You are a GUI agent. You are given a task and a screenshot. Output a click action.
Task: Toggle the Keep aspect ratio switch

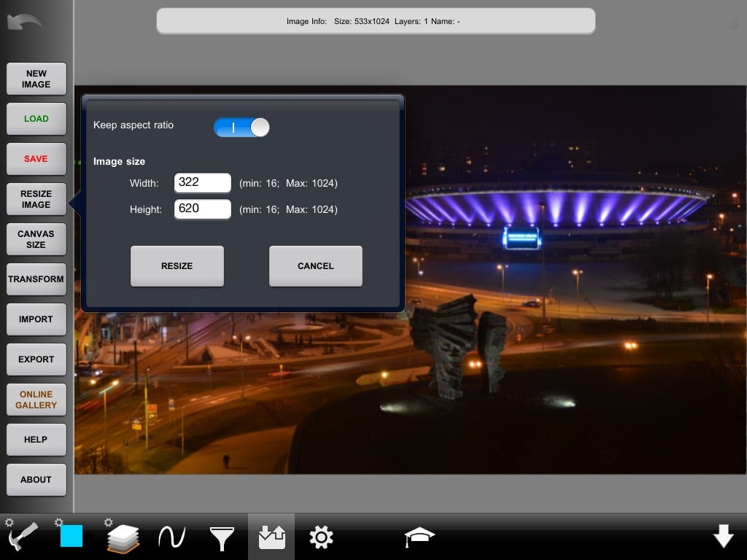click(x=241, y=128)
